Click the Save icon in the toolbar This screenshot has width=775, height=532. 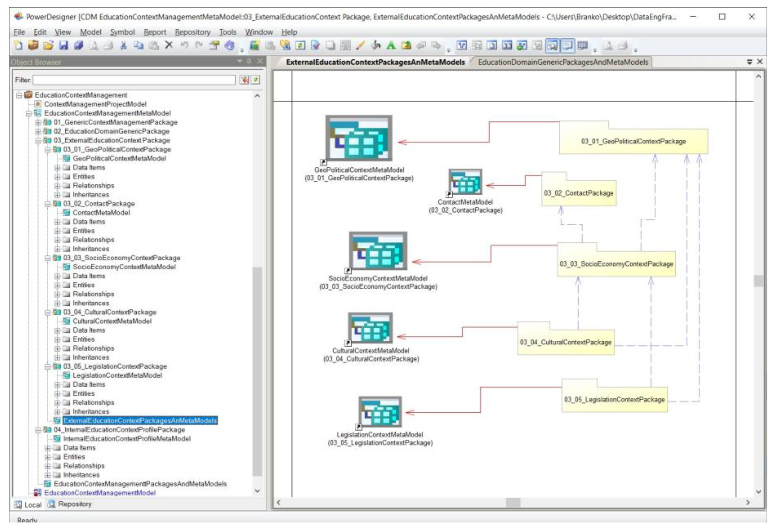pos(63,45)
